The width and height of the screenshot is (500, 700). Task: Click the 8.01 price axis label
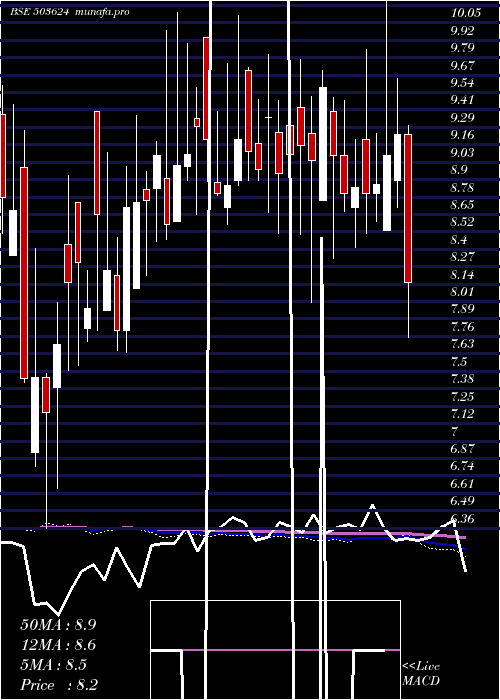pos(462,292)
